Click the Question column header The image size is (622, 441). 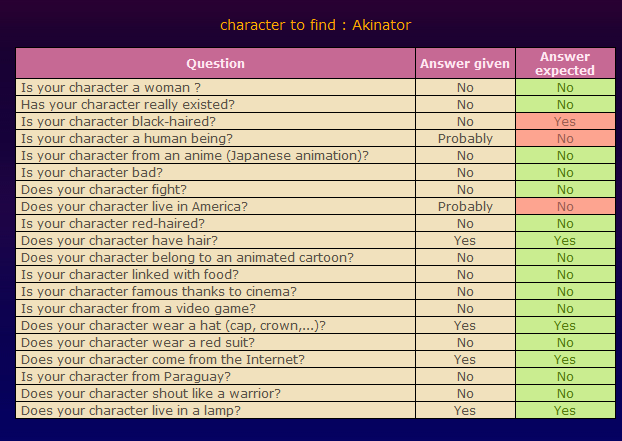tap(215, 63)
